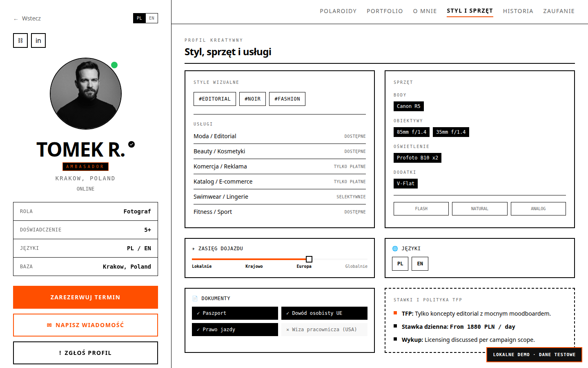Click the Swimwear / Lingerie service row
The image size is (588, 368).
point(280,197)
